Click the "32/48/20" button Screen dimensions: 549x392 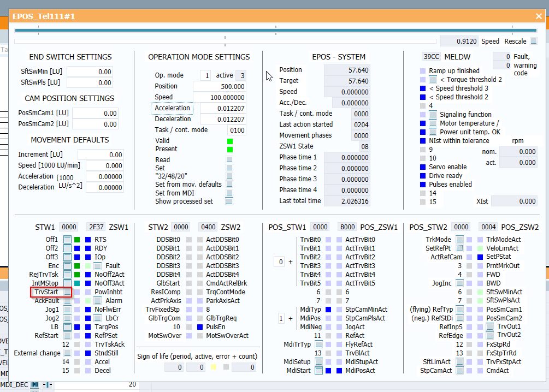(x=229, y=176)
